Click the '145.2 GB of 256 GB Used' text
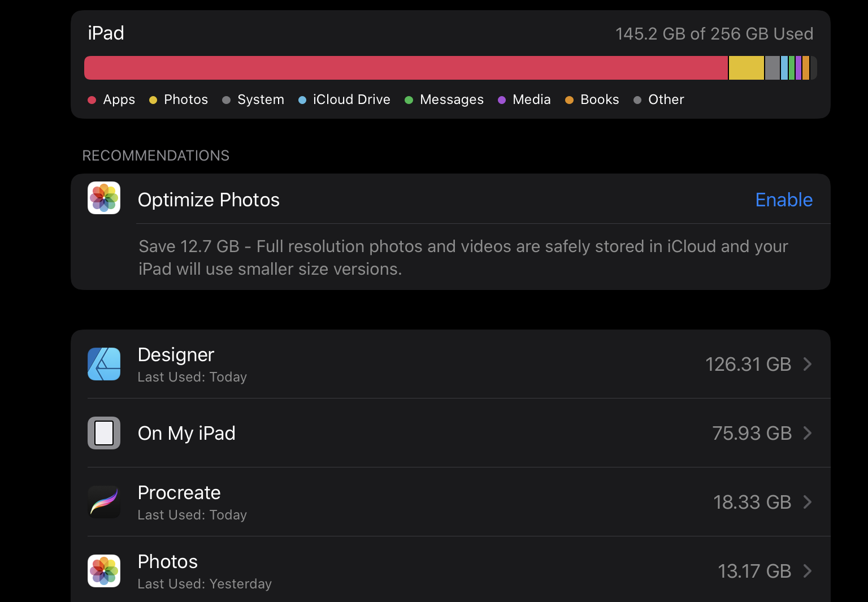Viewport: 868px width, 602px height. tap(714, 34)
